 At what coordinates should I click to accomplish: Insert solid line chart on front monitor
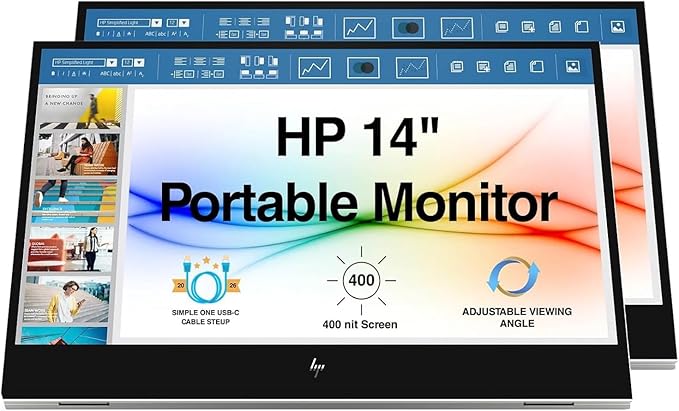tap(315, 68)
